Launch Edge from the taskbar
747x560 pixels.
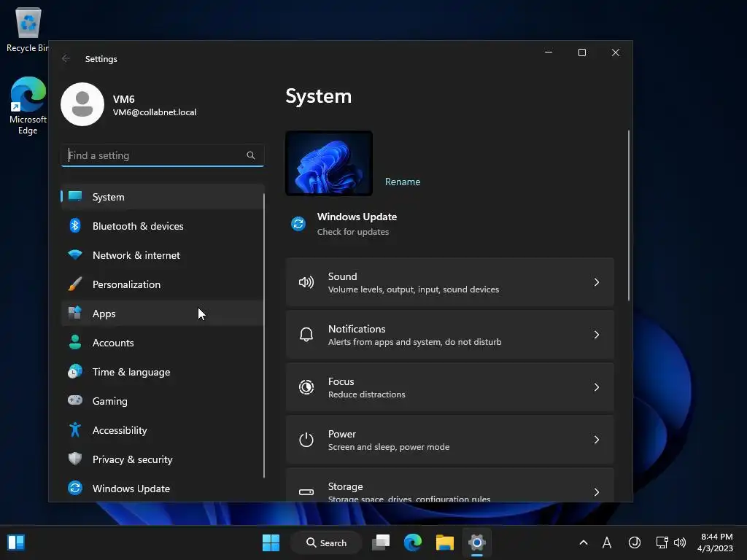click(x=413, y=542)
